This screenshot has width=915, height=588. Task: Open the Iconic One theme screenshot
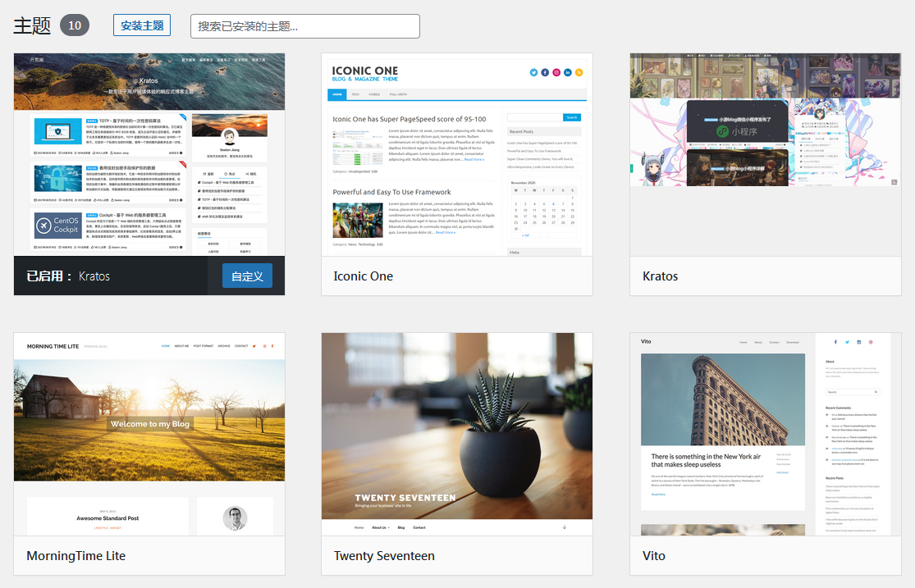(457, 154)
